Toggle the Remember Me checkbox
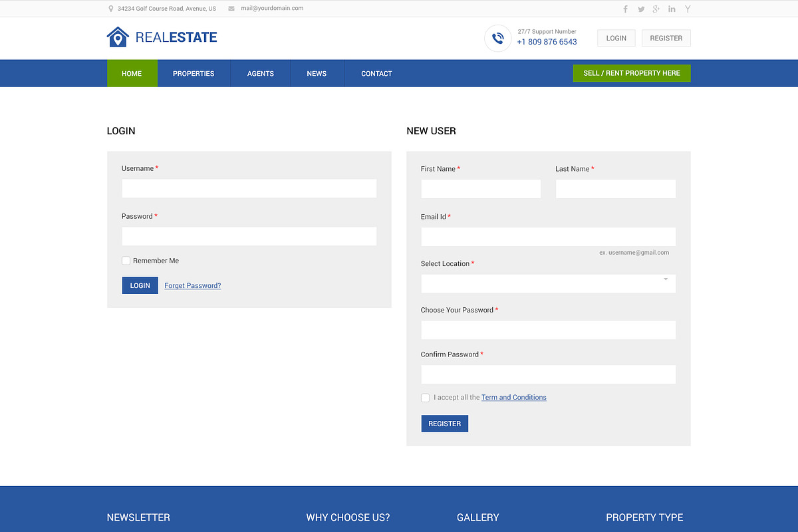 [126, 261]
